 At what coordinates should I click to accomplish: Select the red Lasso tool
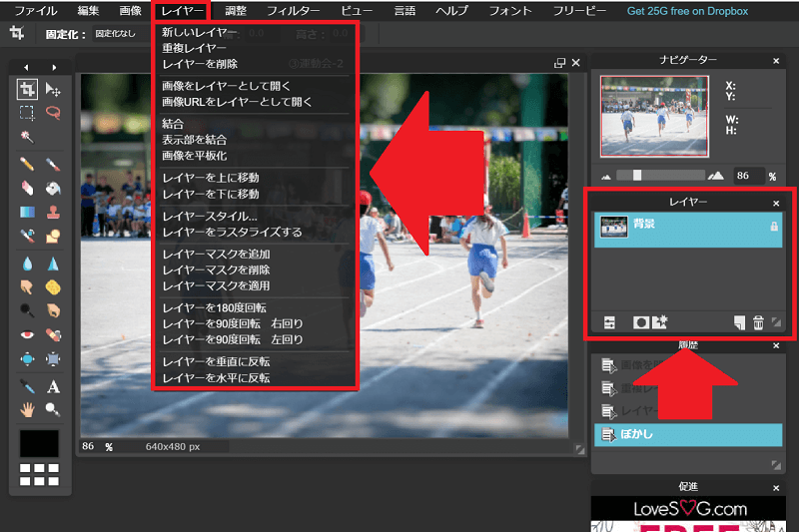53,113
